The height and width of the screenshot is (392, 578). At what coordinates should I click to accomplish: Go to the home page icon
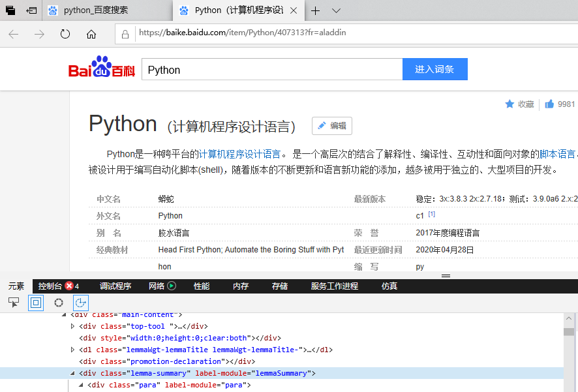click(91, 35)
